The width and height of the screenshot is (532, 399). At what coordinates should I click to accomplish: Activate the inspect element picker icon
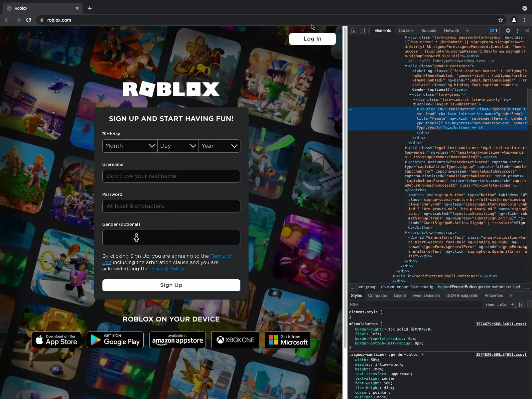pyautogui.click(x=353, y=31)
